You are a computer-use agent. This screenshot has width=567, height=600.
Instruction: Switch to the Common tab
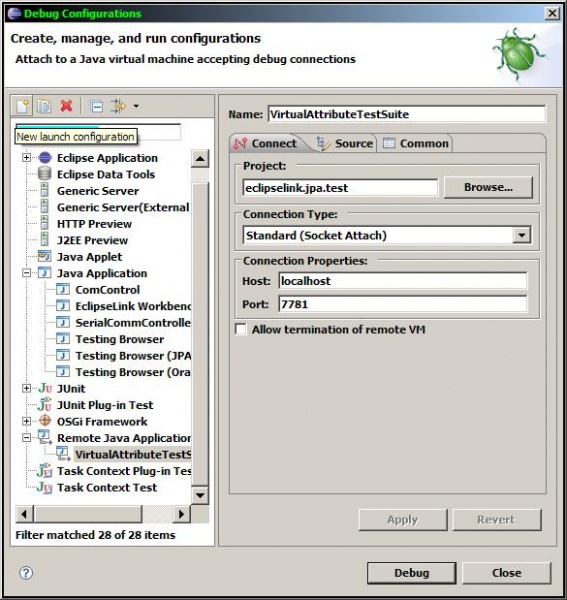(x=415, y=143)
